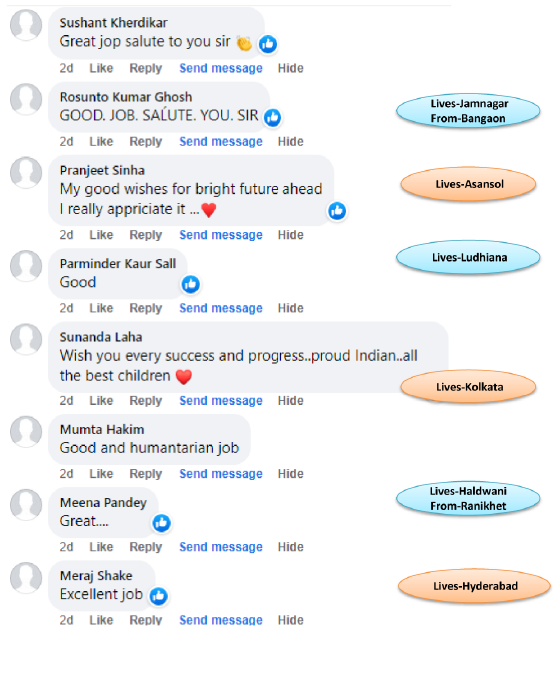This screenshot has height=690, width=557.
Task: Open Sunanda Laha's profile avatar
Action: tap(26, 339)
